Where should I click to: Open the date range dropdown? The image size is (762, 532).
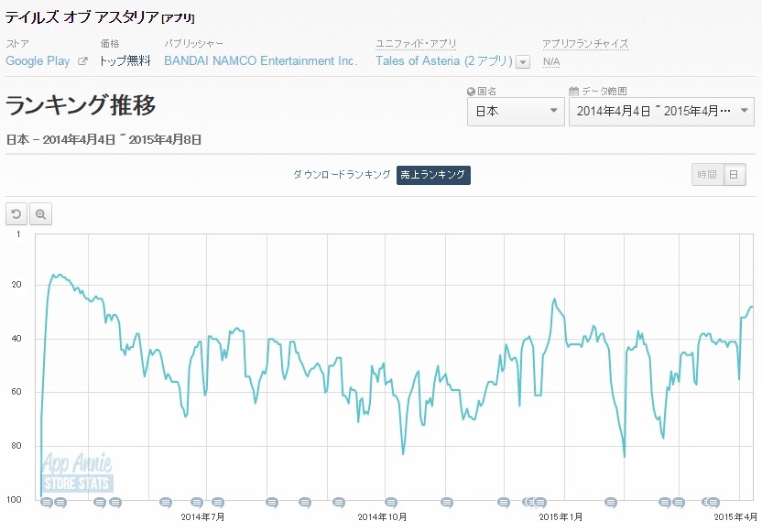pyautogui.click(x=661, y=112)
